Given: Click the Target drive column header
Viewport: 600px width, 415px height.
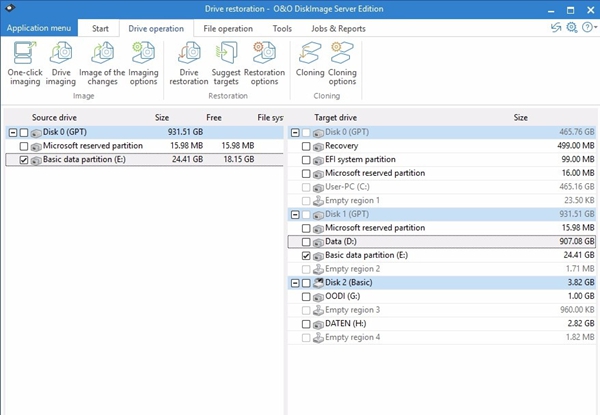Looking at the screenshot, I should 336,117.
